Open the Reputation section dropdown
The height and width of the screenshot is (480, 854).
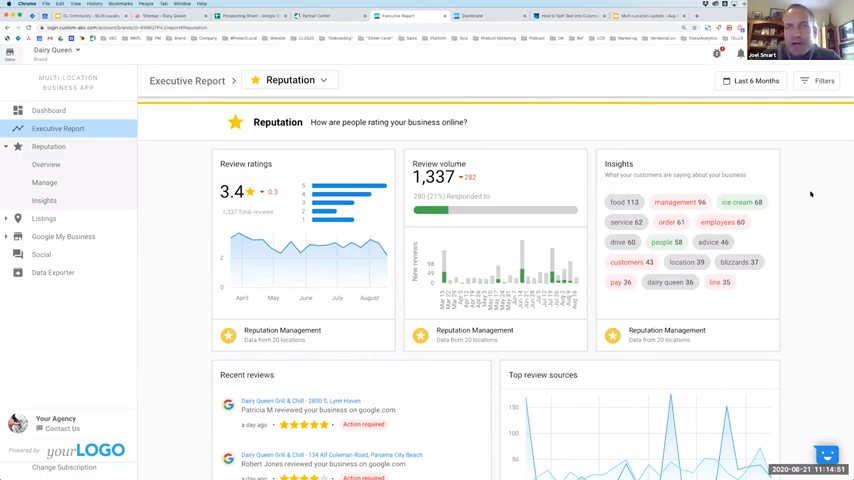[x=290, y=80]
